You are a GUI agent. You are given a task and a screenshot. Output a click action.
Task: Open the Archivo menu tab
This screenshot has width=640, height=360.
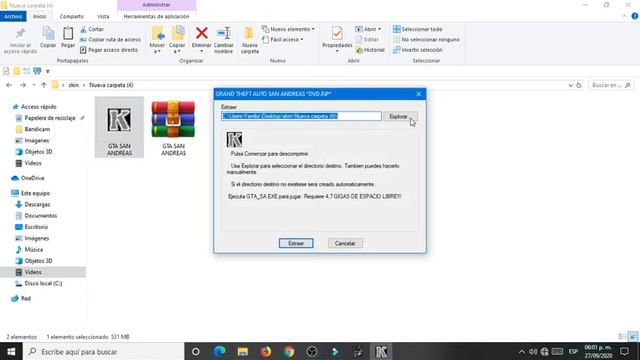click(x=13, y=16)
